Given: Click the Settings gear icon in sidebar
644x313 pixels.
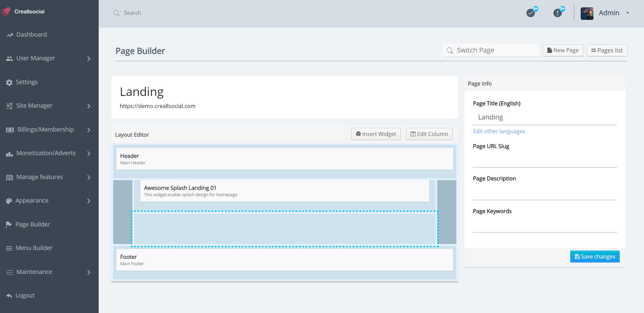Looking at the screenshot, I should pos(9,82).
